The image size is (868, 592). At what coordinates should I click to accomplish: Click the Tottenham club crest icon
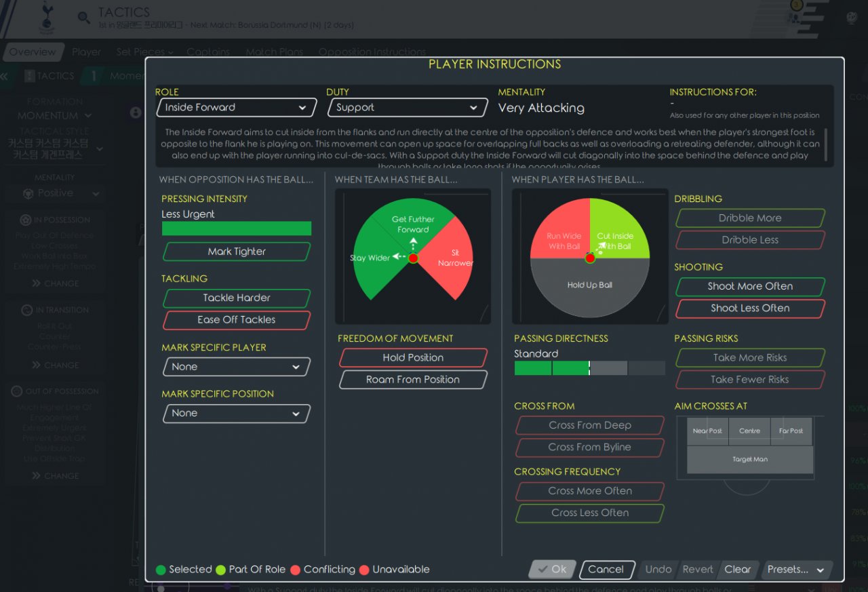47,18
